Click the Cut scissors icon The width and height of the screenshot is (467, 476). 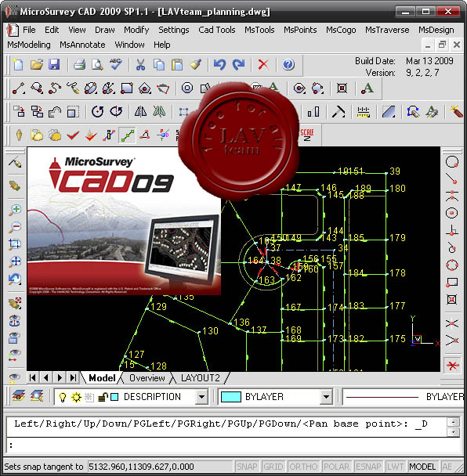140,65
